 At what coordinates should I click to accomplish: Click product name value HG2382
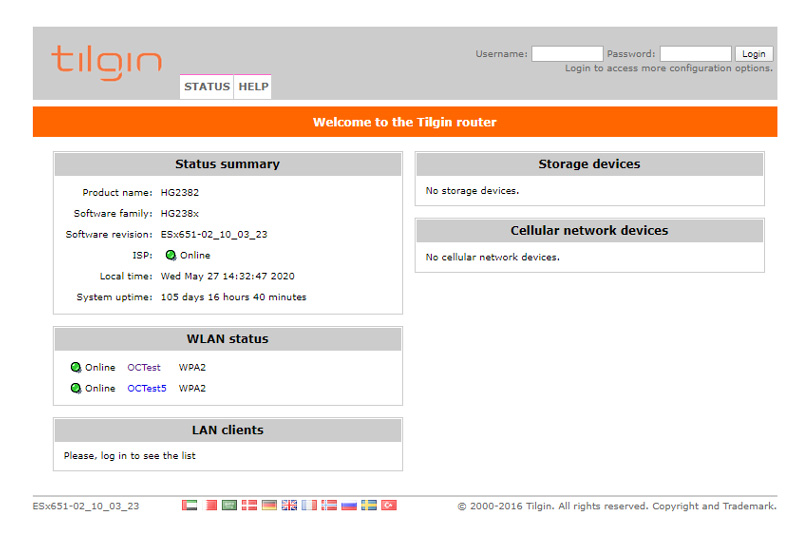pos(179,192)
